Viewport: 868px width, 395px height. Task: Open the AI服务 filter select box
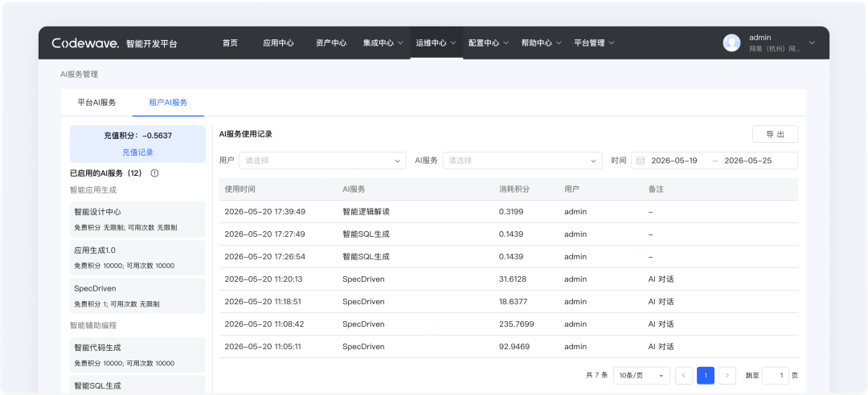coord(522,161)
